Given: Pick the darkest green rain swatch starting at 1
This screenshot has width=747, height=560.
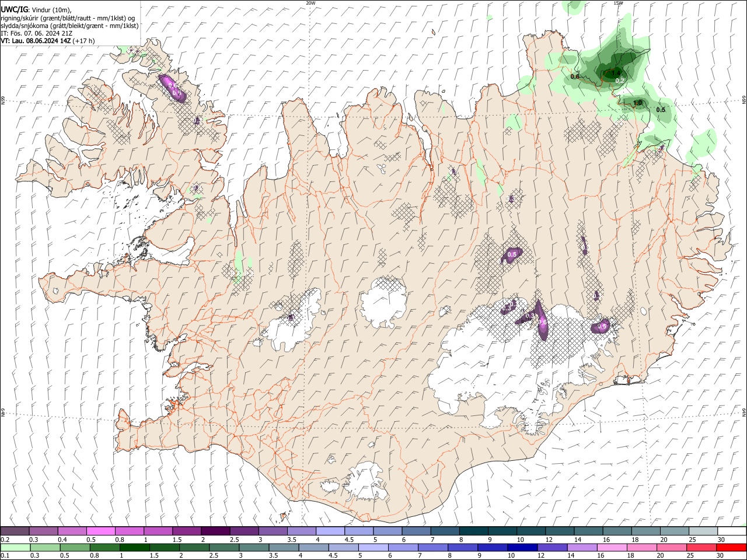Looking at the screenshot, I should coord(134,548).
